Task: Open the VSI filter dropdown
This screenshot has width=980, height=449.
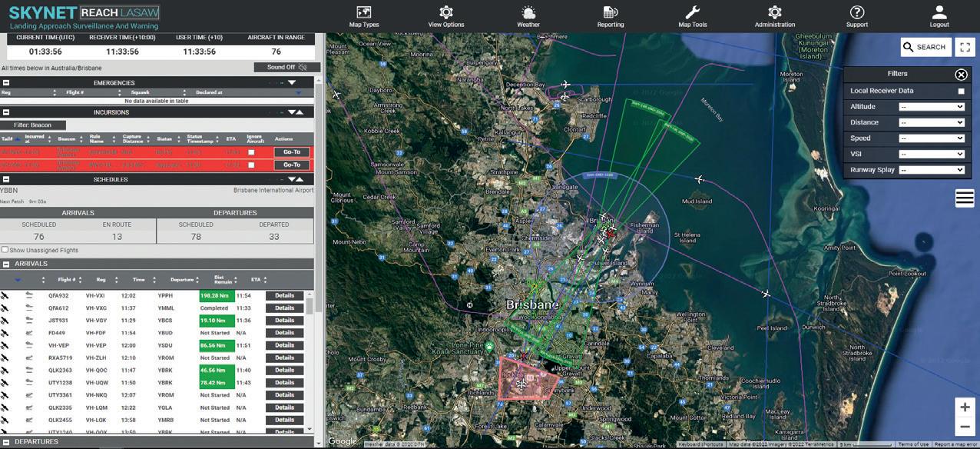Action: point(932,154)
